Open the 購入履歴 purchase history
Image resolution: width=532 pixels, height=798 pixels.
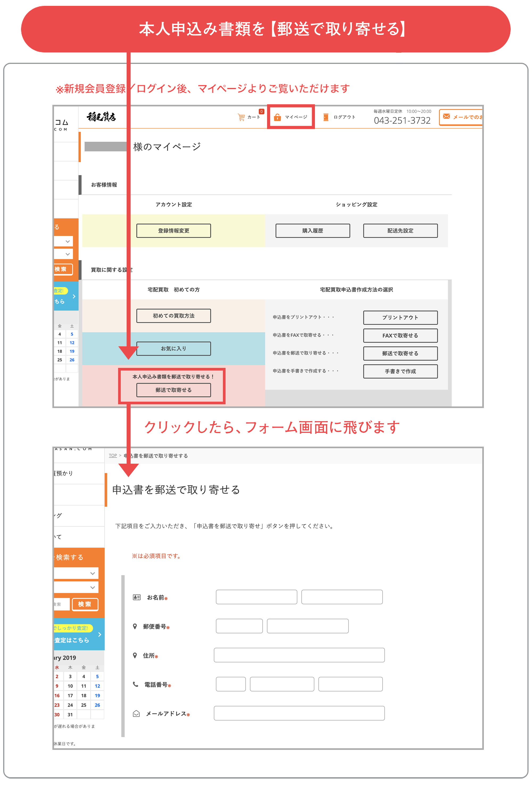point(313,231)
